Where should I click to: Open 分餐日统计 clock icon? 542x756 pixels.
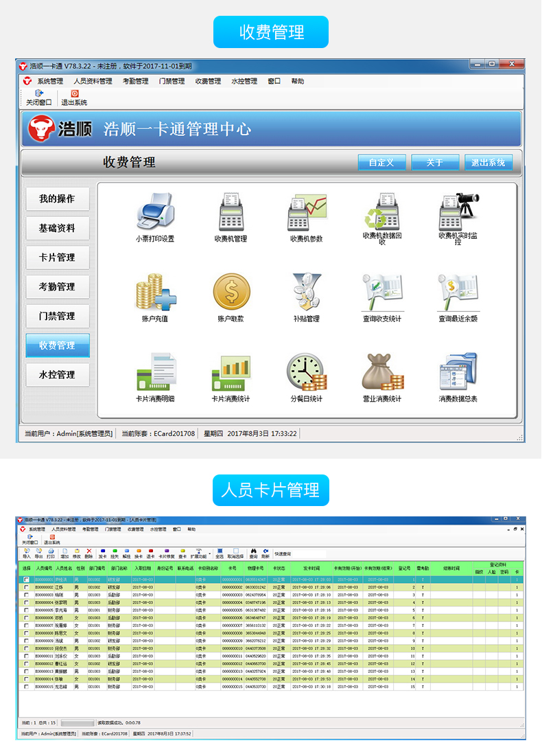click(x=307, y=371)
